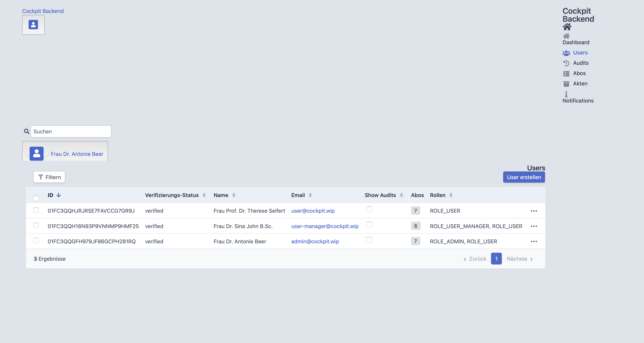Go to Dashboard via the home icon
644x343 pixels.
pos(567,36)
